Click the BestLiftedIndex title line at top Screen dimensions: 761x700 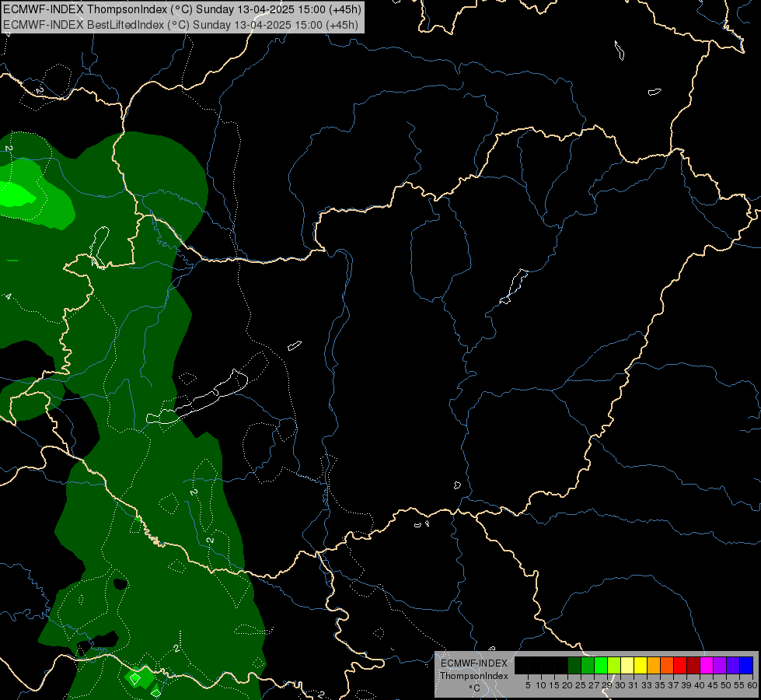point(180,25)
